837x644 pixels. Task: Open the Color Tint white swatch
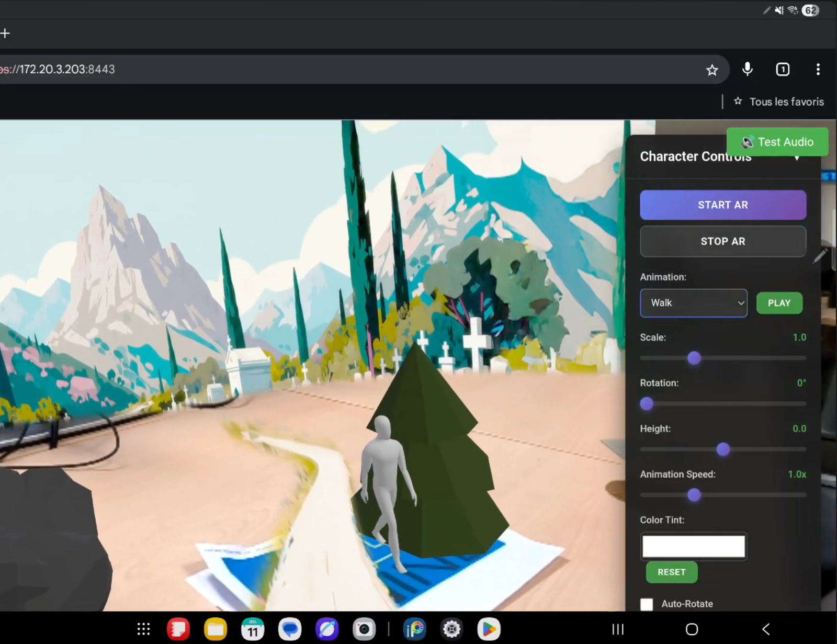pyautogui.click(x=693, y=546)
